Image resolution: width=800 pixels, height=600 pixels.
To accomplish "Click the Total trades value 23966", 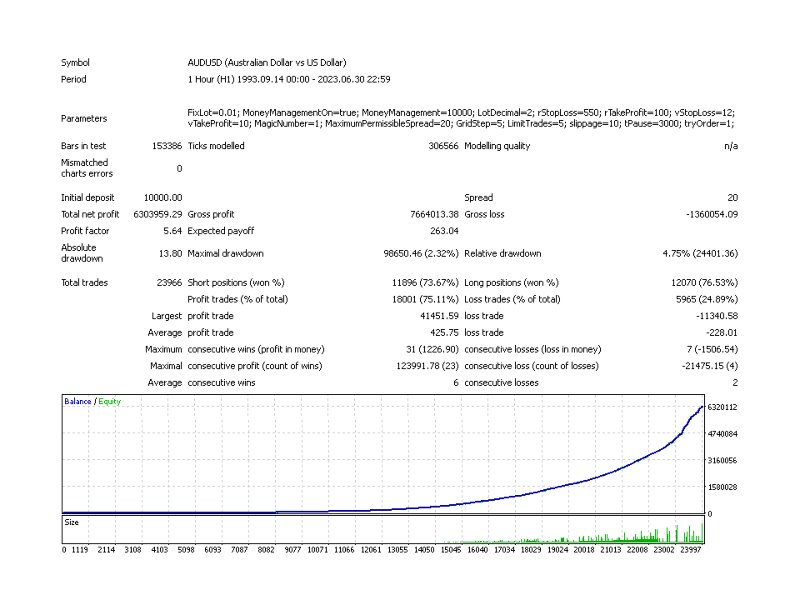I will pos(169,283).
